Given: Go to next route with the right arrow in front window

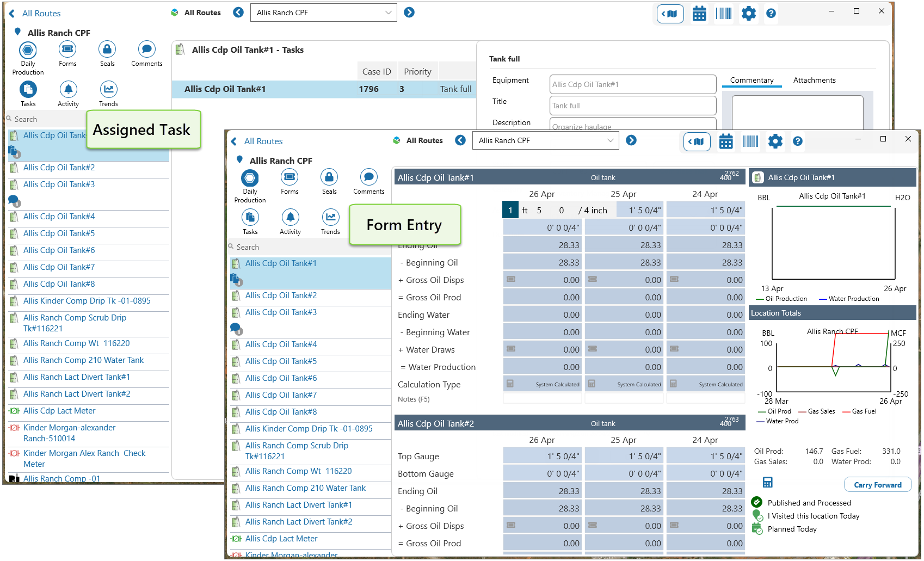Looking at the screenshot, I should tap(631, 140).
